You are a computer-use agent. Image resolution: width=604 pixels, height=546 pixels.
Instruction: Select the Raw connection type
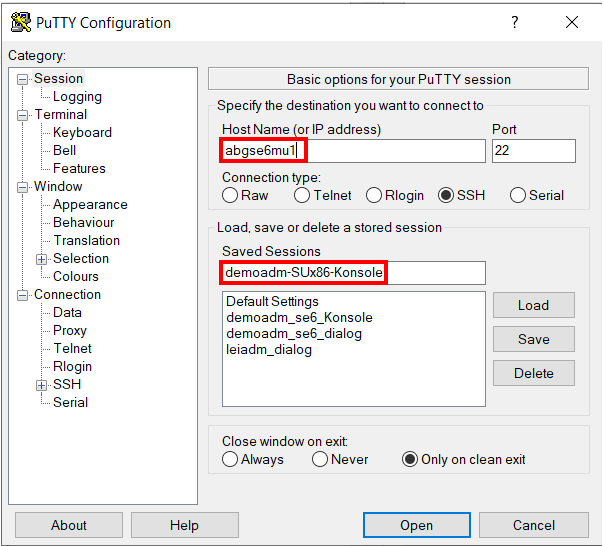[x=230, y=195]
